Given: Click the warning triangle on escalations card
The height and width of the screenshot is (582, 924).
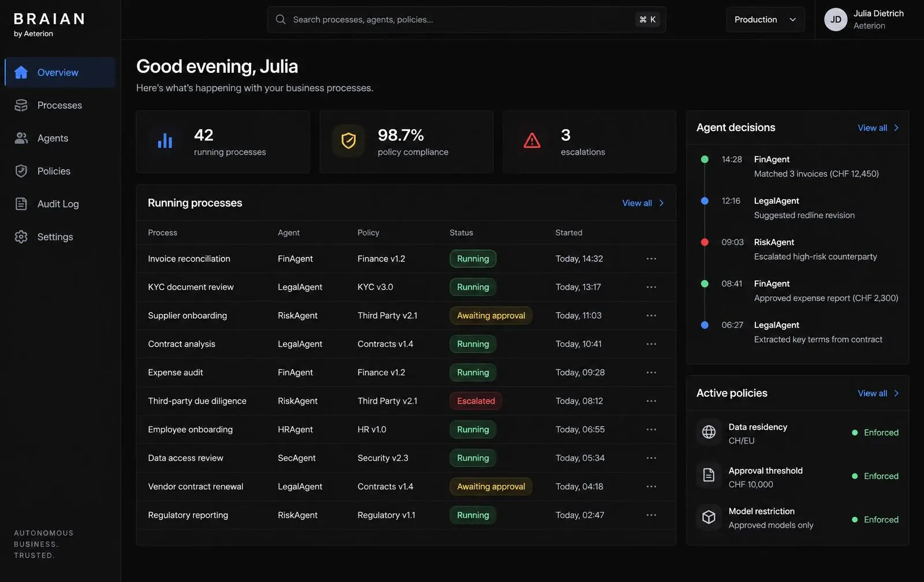Looking at the screenshot, I should [x=532, y=141].
